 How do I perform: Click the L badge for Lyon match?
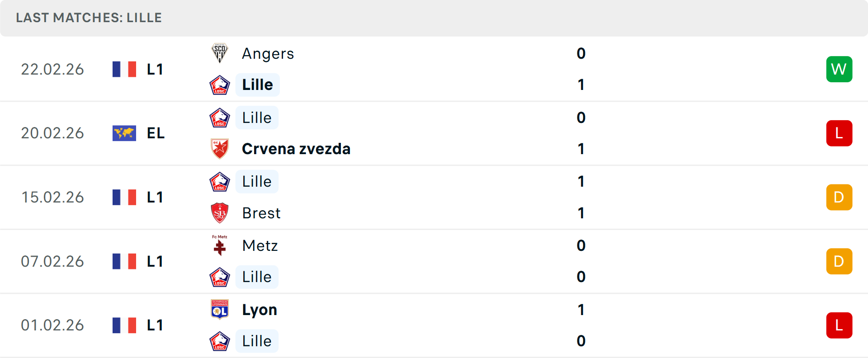[x=839, y=325]
